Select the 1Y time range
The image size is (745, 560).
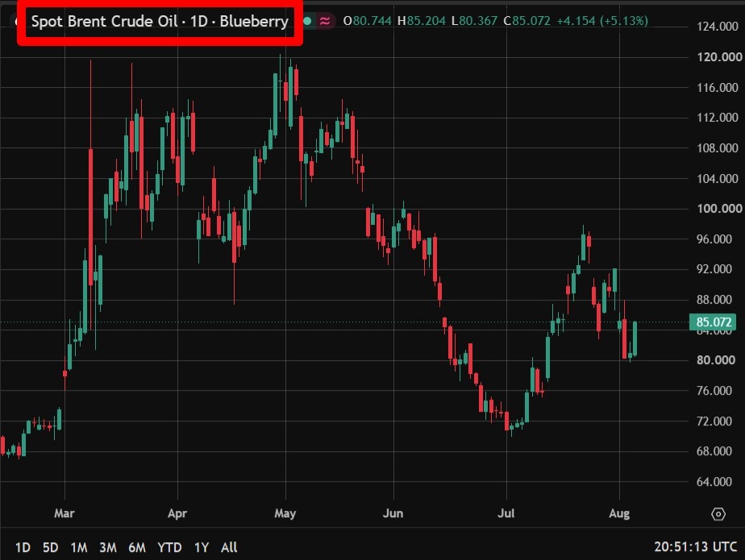pos(202,548)
